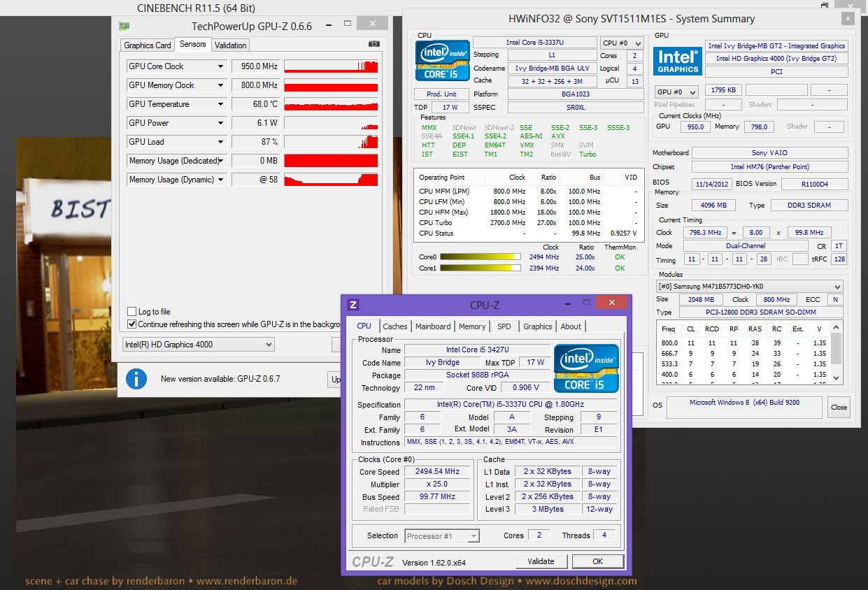Click the Sony VAIO motherboard field

pyautogui.click(x=769, y=153)
